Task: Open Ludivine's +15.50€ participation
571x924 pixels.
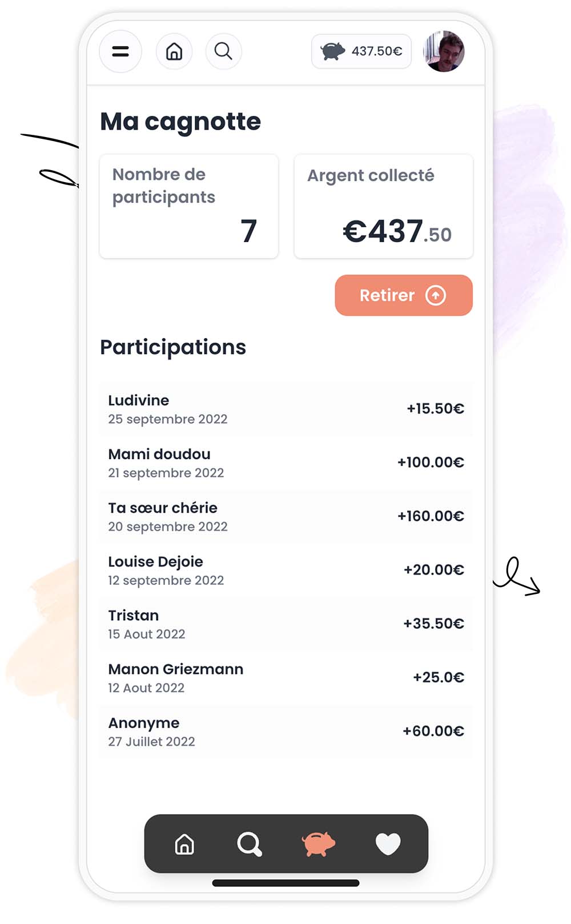Action: coord(286,409)
